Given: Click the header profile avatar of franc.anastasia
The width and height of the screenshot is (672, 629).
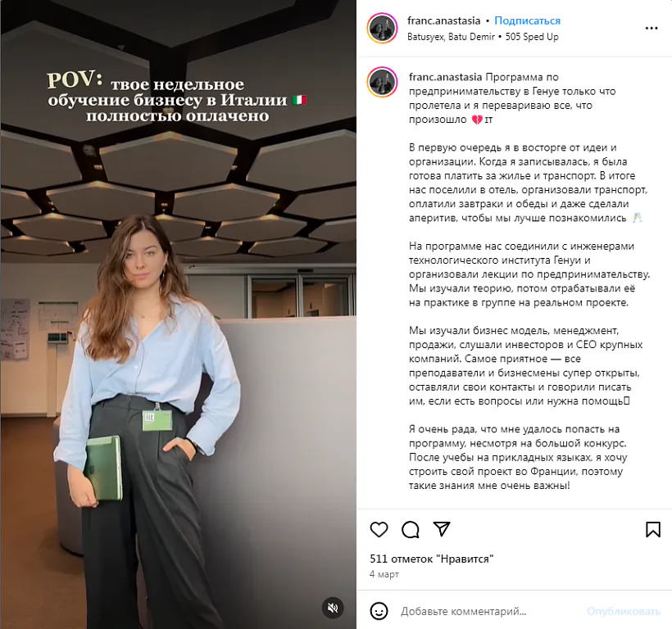Looking at the screenshot, I should (x=382, y=29).
